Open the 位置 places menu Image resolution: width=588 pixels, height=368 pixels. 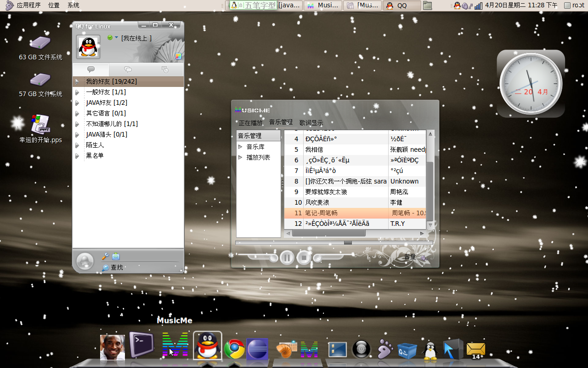click(54, 6)
